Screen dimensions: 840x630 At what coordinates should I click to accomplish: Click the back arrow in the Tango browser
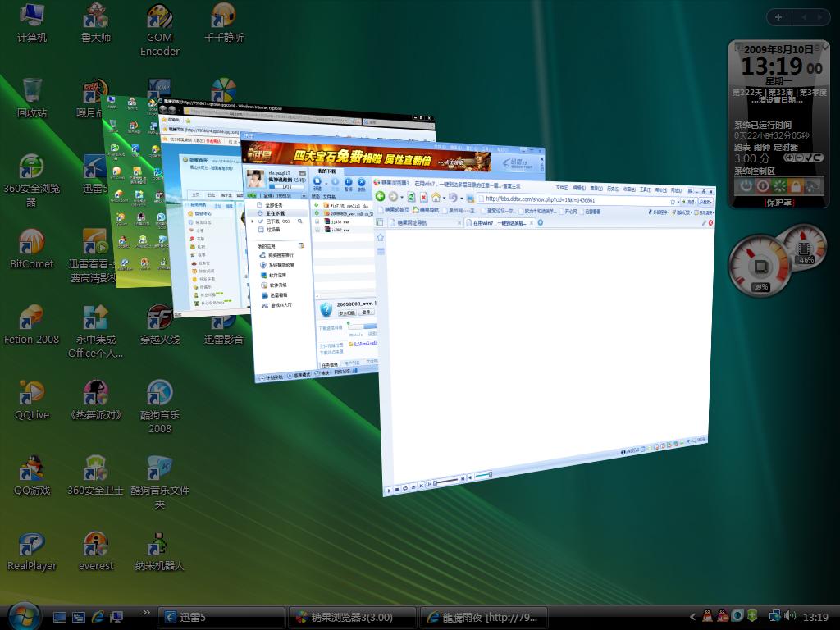click(381, 197)
